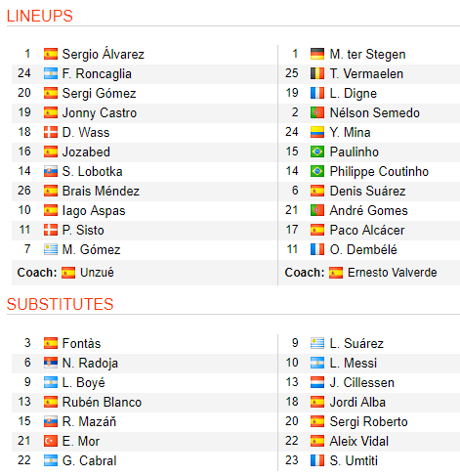
Task: Open coach Ernesto Valverde profile
Action: click(392, 273)
